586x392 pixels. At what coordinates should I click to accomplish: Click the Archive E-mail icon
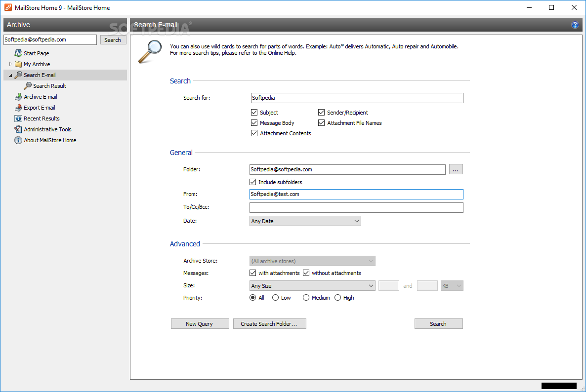pyautogui.click(x=18, y=97)
